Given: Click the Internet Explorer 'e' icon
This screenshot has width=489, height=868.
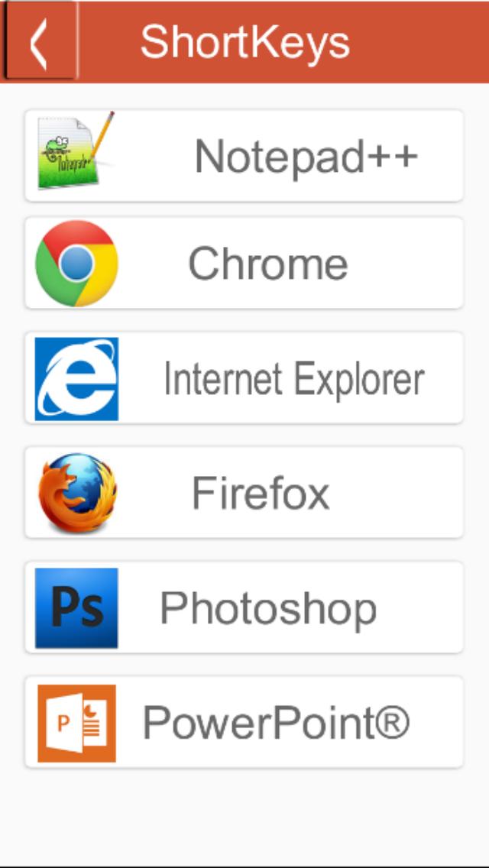Looking at the screenshot, I should 76,379.
